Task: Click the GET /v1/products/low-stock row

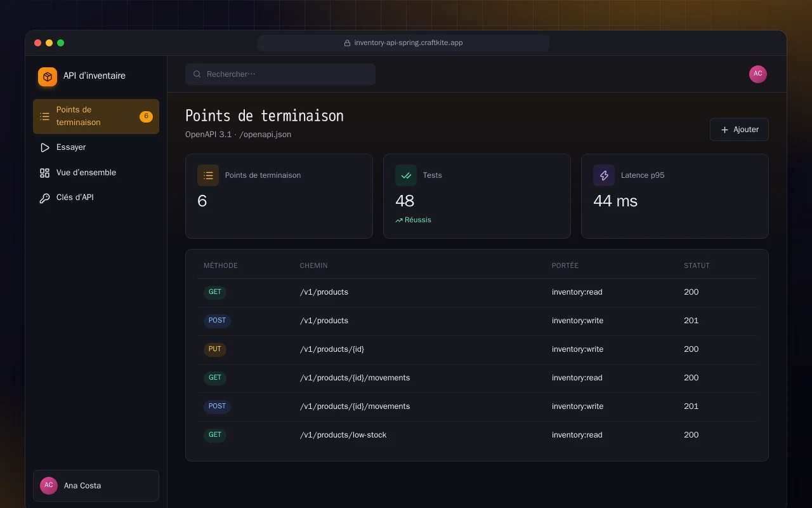Action: click(477, 435)
